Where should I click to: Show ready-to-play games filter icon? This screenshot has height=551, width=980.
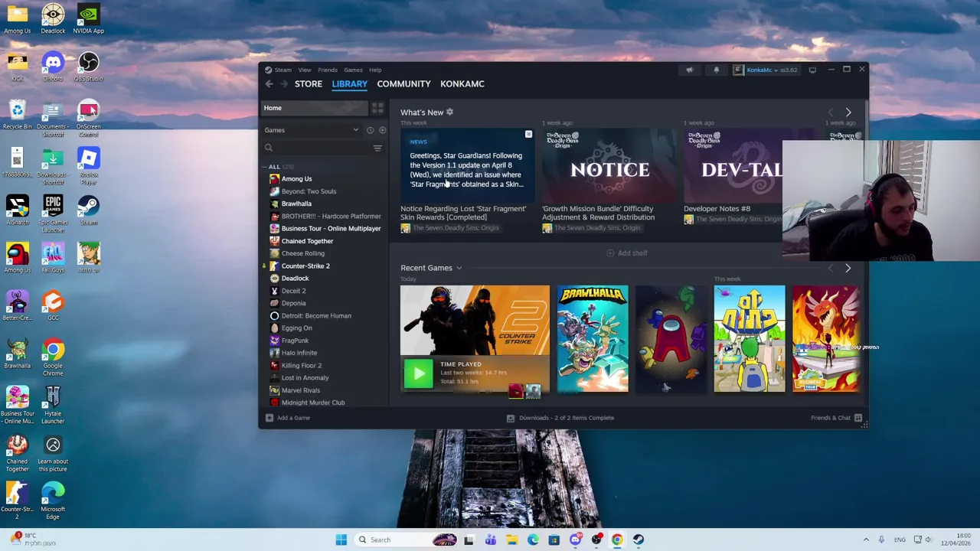click(382, 130)
